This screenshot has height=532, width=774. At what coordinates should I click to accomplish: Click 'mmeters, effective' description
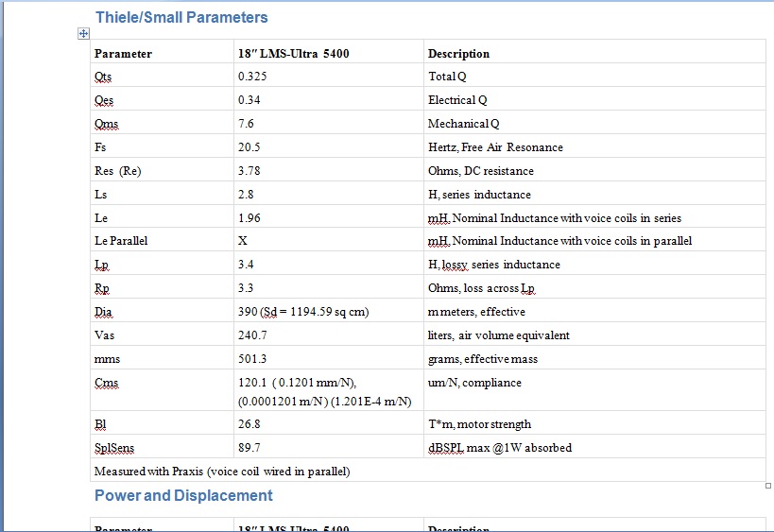point(476,312)
